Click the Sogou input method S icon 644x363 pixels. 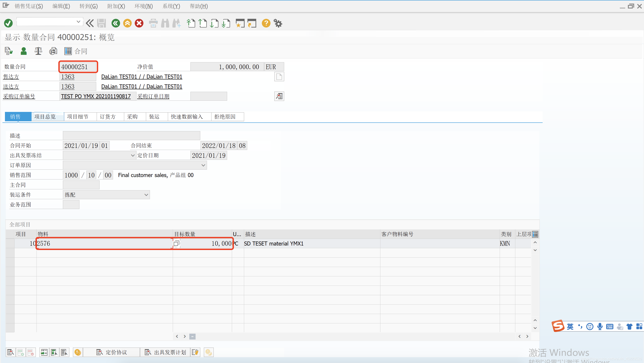point(558,326)
